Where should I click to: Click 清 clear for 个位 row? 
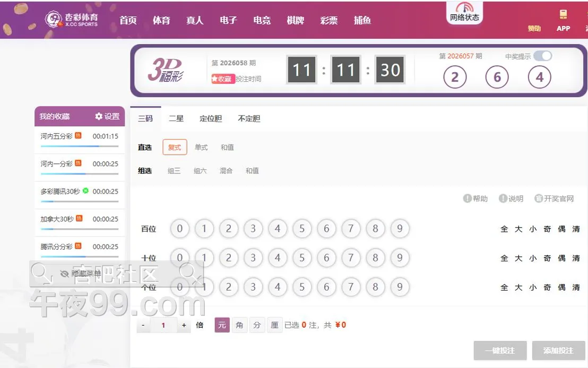[x=576, y=287]
